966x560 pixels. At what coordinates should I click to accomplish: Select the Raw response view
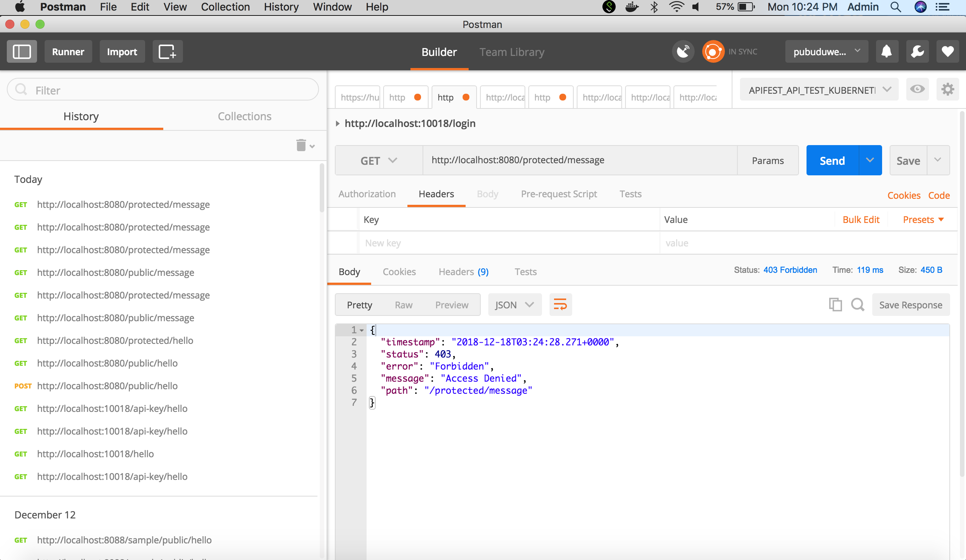tap(404, 305)
